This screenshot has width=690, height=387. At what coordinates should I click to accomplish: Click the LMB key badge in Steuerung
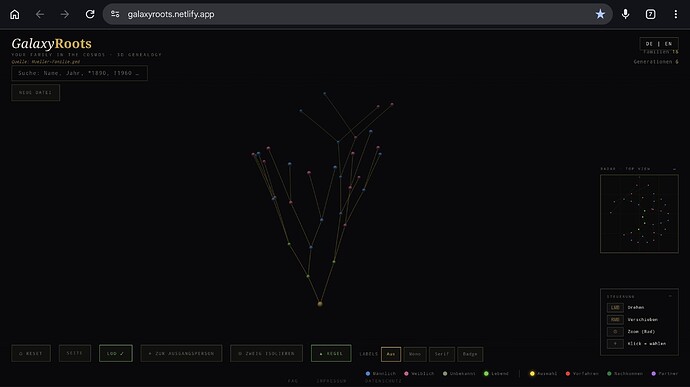[615, 307]
